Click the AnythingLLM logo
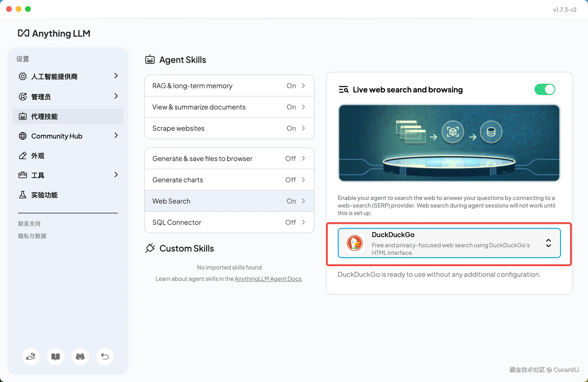This screenshot has height=382, width=588. pos(54,33)
